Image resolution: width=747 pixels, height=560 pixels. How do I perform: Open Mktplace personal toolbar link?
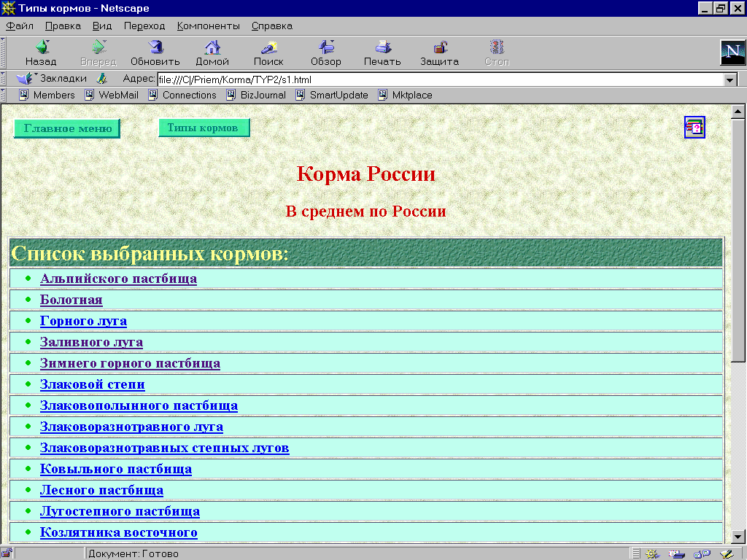pyautogui.click(x=406, y=96)
